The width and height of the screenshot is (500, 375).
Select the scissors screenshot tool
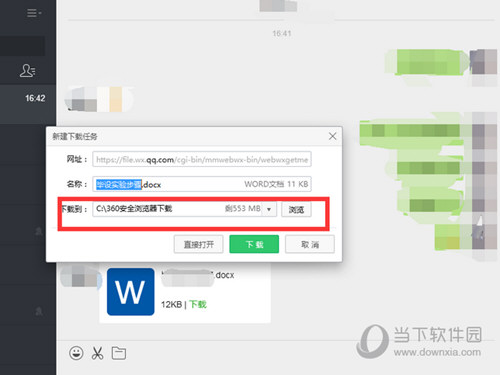pyautogui.click(x=97, y=353)
